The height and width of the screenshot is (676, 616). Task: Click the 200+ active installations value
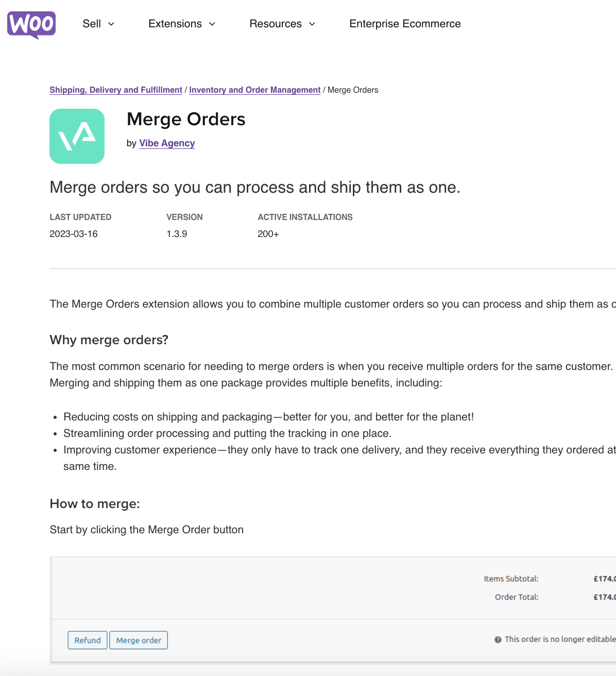[x=268, y=234]
